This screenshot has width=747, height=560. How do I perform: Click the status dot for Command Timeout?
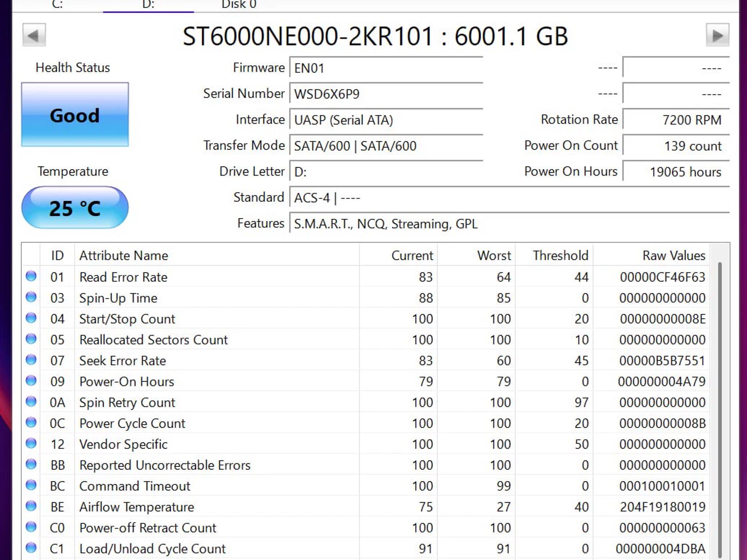coord(31,485)
